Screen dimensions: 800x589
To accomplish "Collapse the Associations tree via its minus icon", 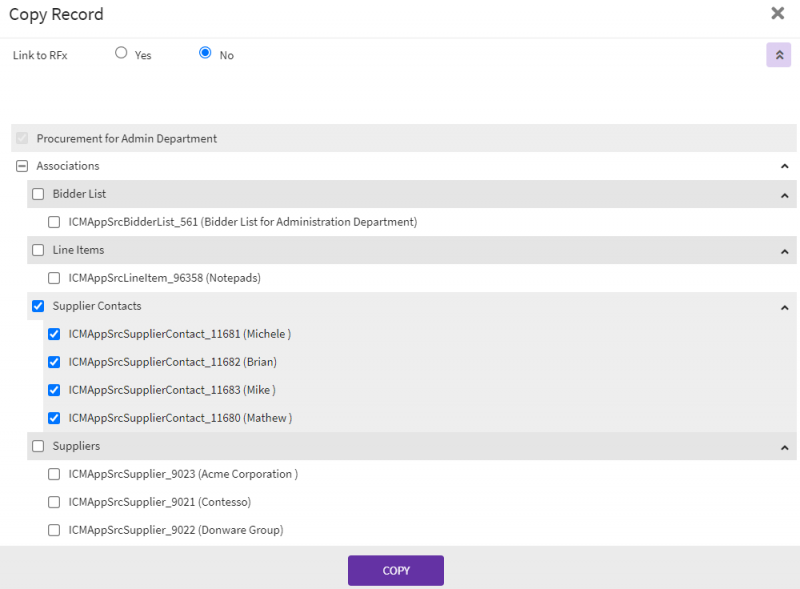I will (x=22, y=165).
